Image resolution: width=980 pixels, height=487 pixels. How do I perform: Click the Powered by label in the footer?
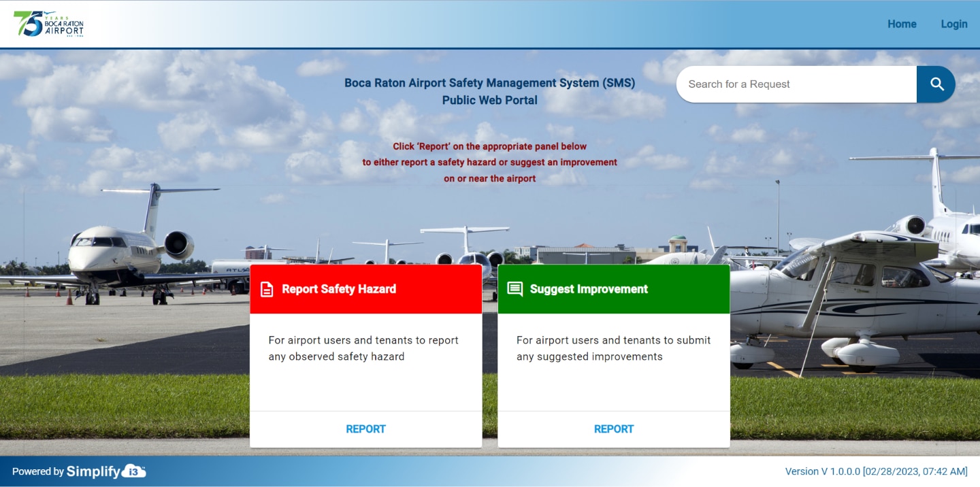click(x=38, y=471)
